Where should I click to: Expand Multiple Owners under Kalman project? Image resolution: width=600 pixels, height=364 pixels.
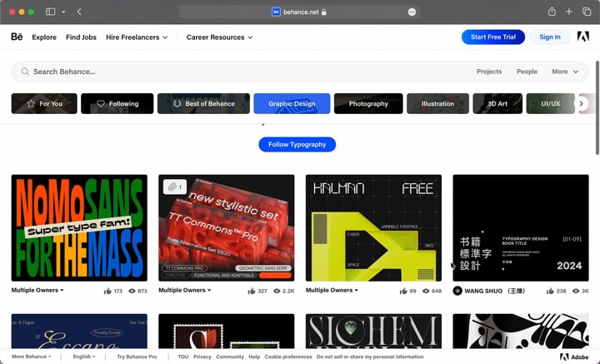332,290
